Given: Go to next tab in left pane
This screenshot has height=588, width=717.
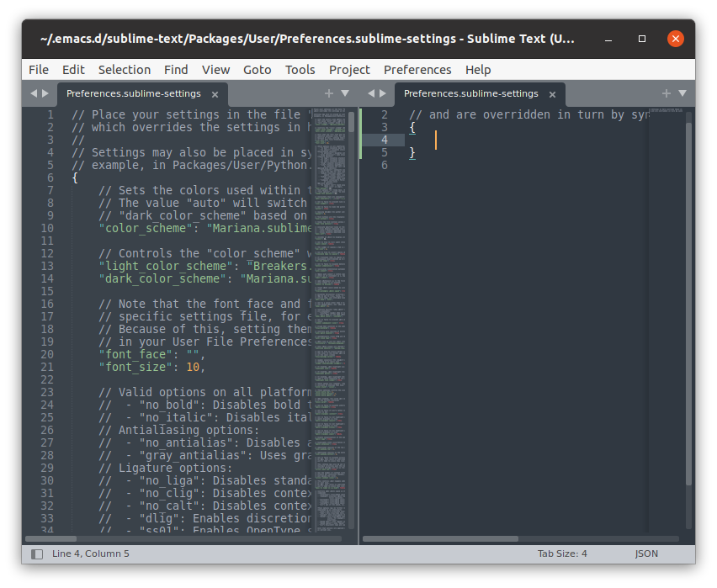Looking at the screenshot, I should [45, 93].
